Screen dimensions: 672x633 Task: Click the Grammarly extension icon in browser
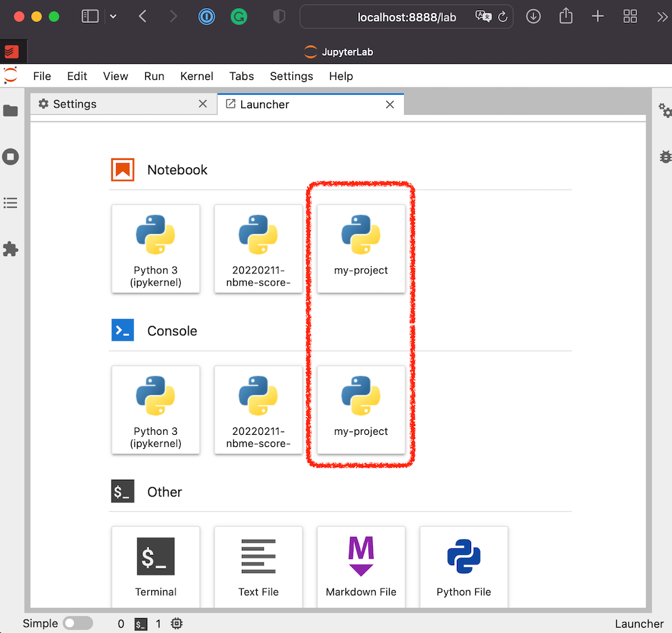tap(239, 17)
